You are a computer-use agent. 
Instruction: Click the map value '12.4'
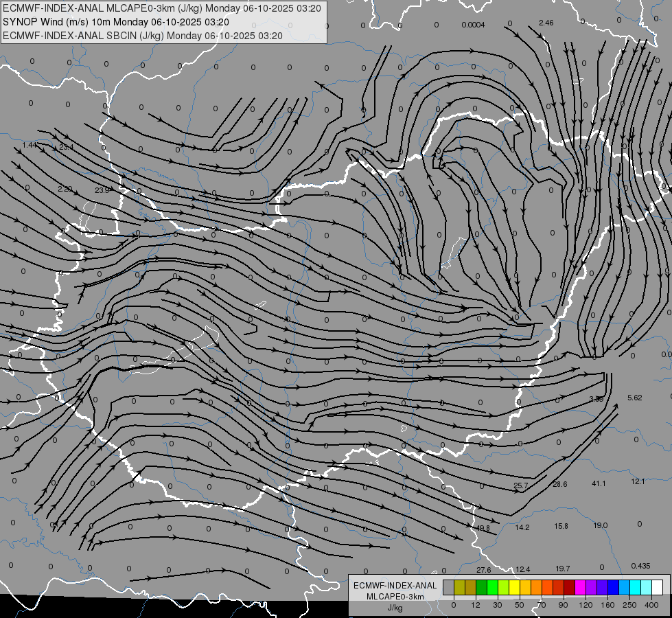[x=523, y=569]
